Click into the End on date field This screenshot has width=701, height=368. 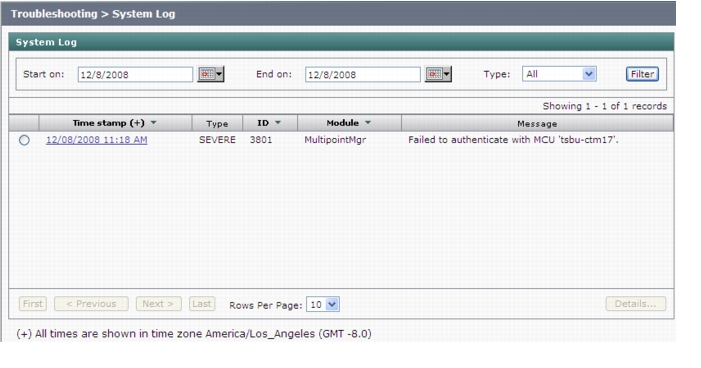click(x=363, y=75)
